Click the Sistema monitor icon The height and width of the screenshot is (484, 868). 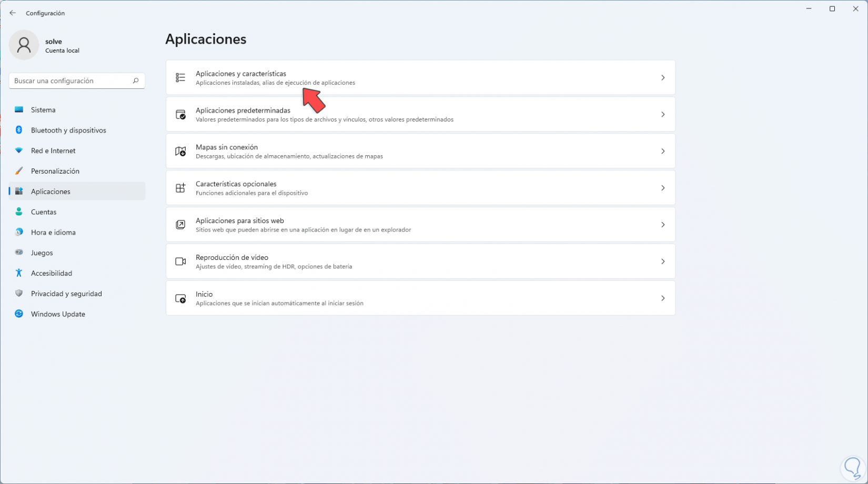[x=19, y=110]
